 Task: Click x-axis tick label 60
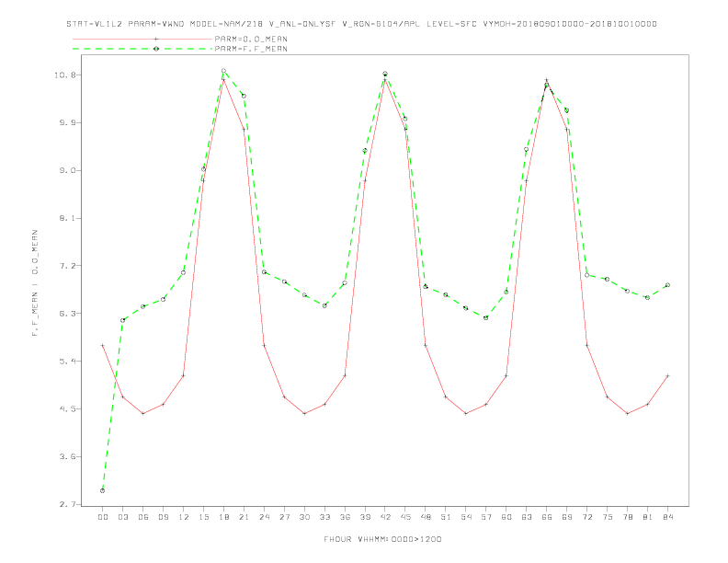tap(506, 517)
